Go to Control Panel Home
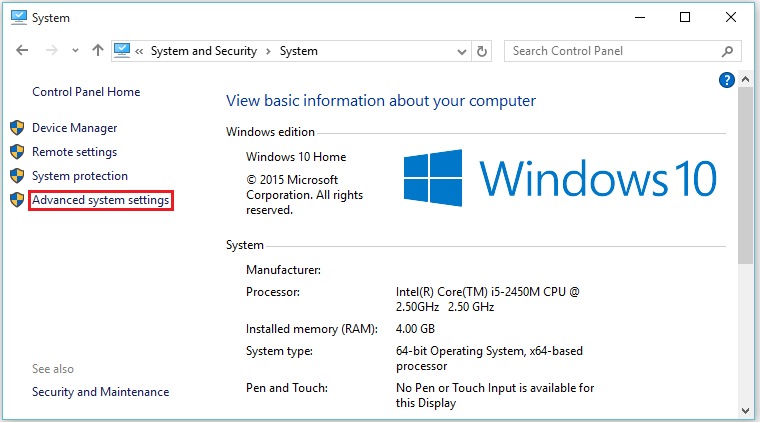Viewport: 760px width, 423px height. pyautogui.click(x=86, y=92)
